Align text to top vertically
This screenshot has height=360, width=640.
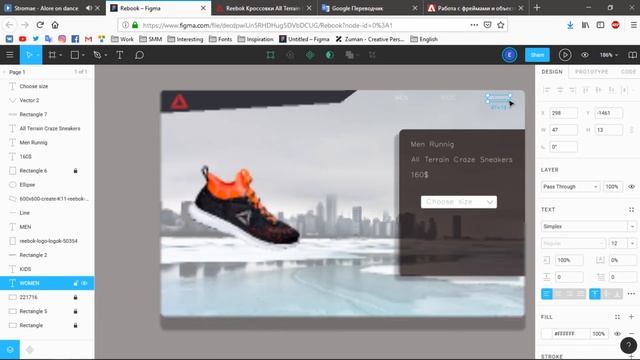click(595, 294)
